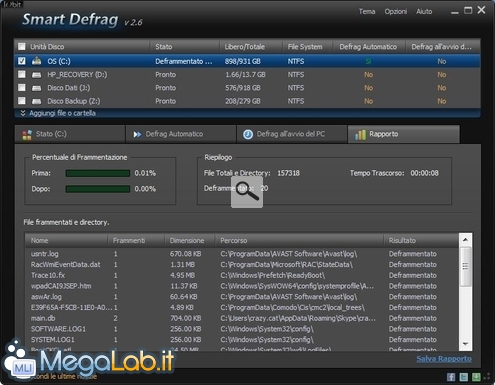Viewport: 495px width, 385px height.
Task: Select the Rapporto tab
Action: click(404, 134)
